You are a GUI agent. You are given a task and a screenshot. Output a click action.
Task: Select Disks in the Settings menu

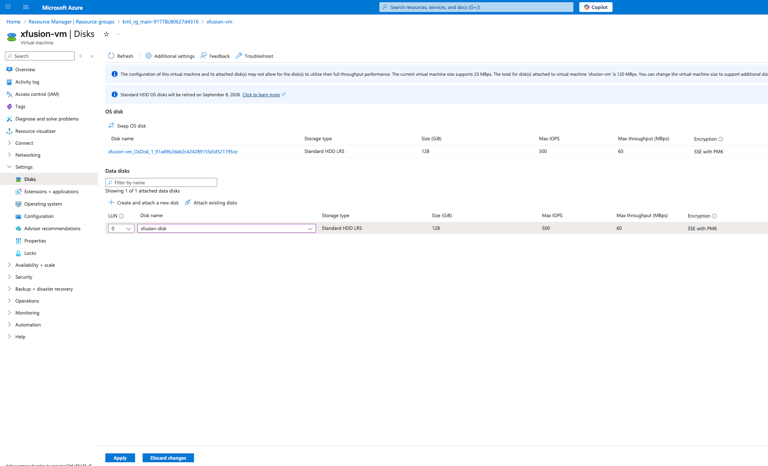point(30,179)
